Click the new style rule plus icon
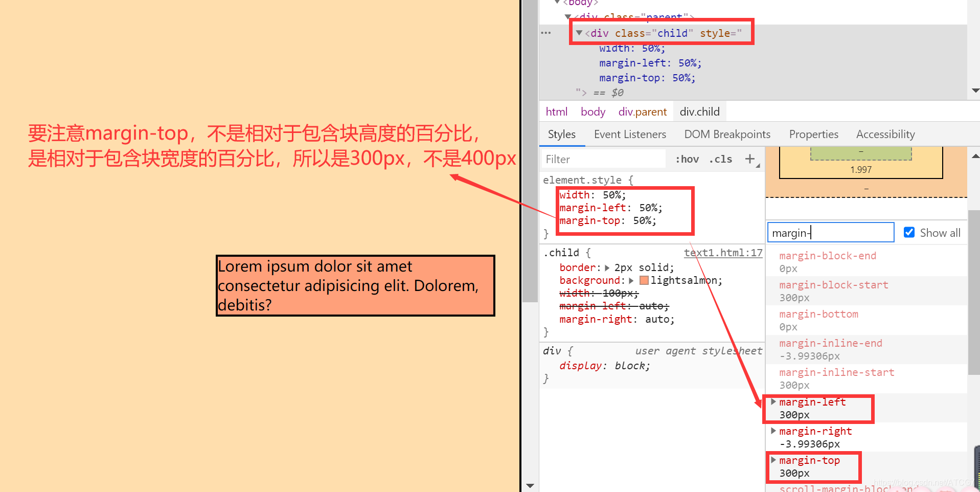The image size is (980, 492). [x=750, y=159]
